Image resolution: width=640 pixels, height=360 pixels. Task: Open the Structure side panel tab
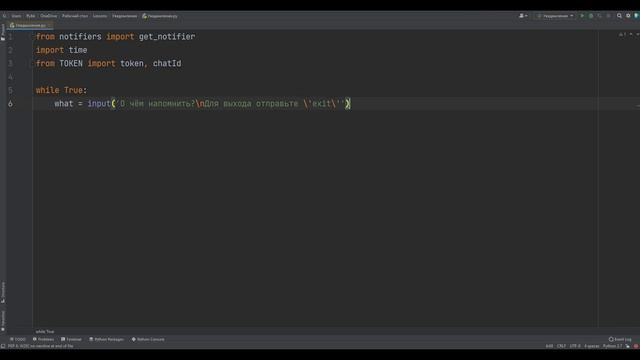pos(3,292)
